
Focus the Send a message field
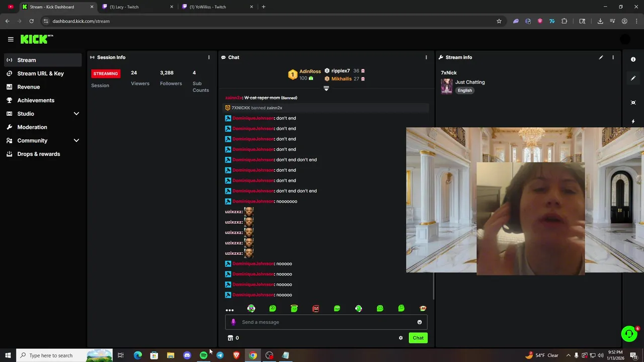click(326, 322)
